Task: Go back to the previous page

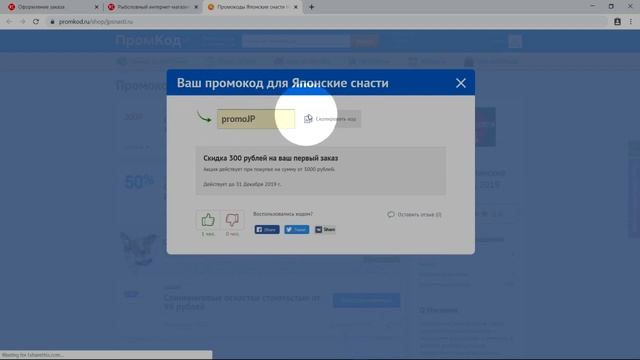Action: 9,22
